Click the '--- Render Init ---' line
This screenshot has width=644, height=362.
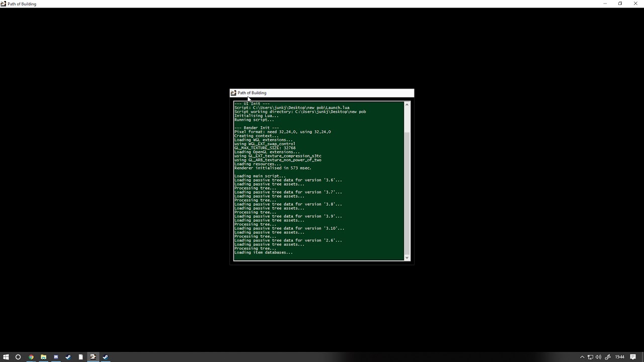[256, 128]
